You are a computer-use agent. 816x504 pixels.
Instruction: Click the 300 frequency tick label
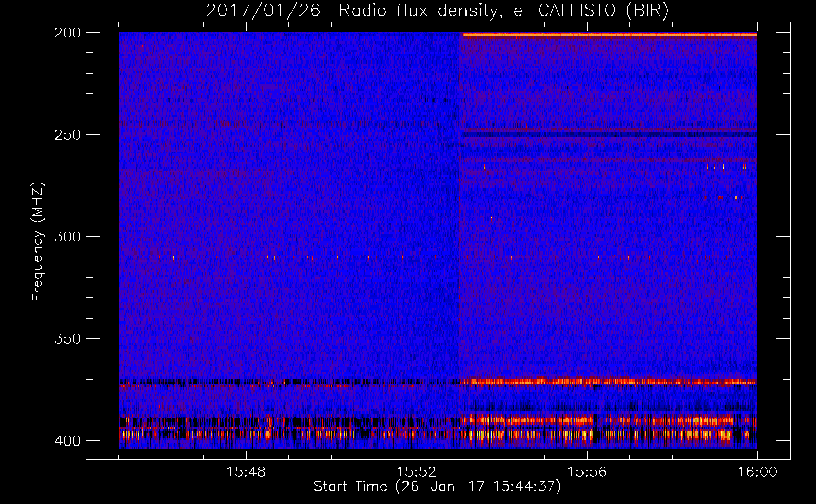[x=68, y=236]
